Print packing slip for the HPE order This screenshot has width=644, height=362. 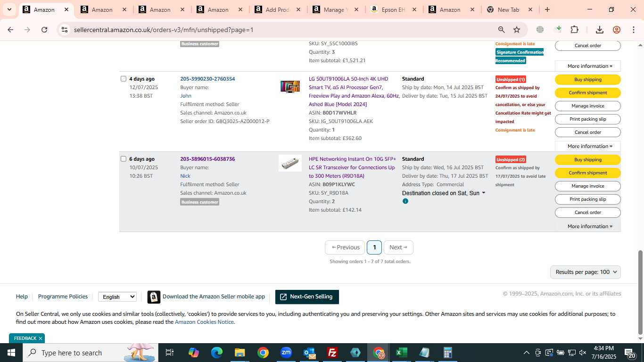pos(588,199)
